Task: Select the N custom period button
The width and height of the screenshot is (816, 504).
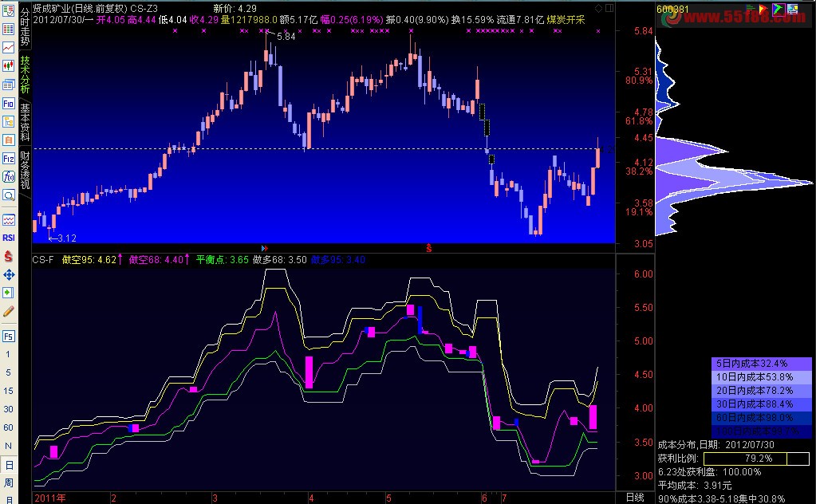Action: coord(8,446)
